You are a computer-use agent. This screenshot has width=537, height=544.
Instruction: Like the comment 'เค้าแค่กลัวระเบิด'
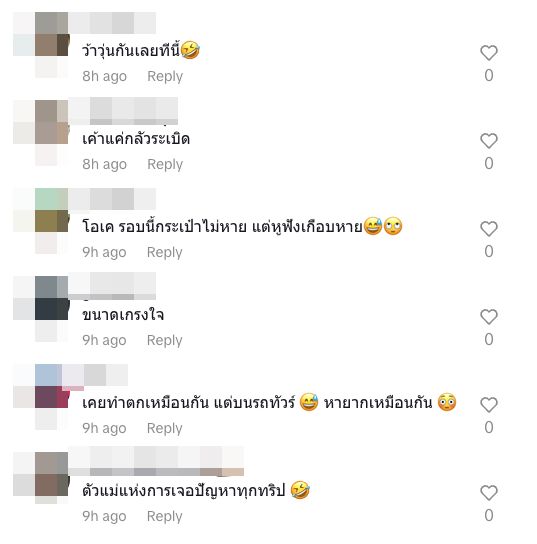[489, 141]
